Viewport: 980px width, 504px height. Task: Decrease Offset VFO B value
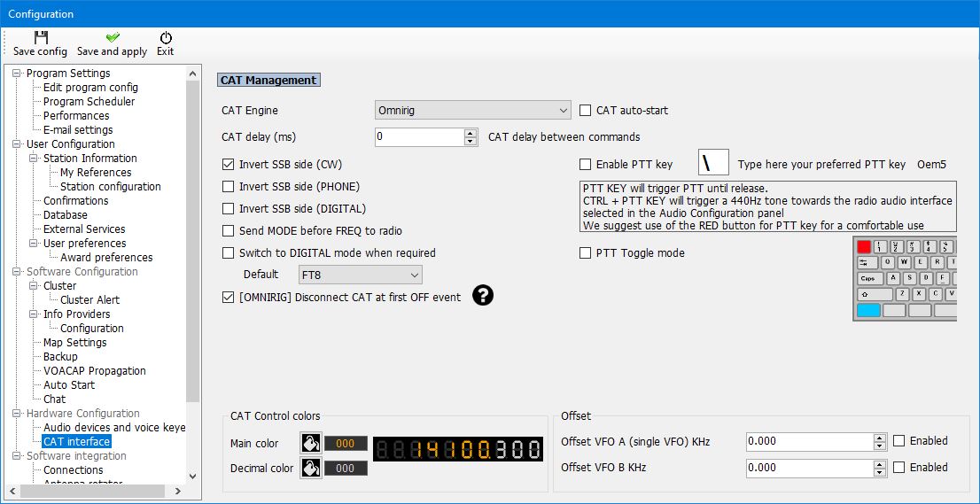click(x=880, y=472)
